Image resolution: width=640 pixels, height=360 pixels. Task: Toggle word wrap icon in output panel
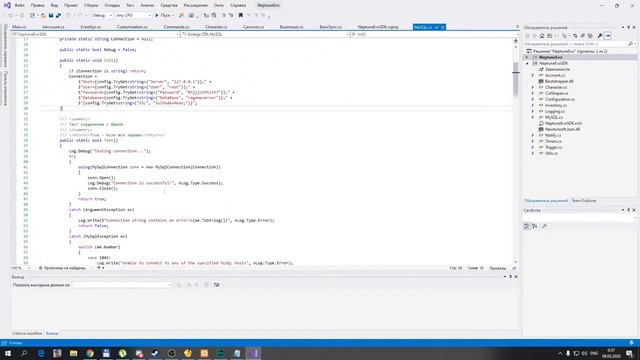[216, 285]
